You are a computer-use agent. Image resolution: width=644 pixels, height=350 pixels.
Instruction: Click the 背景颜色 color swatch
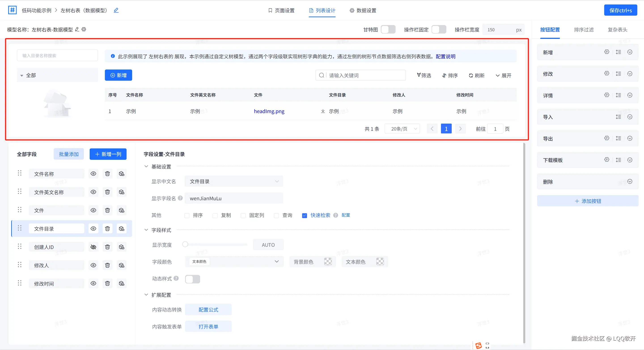point(328,261)
